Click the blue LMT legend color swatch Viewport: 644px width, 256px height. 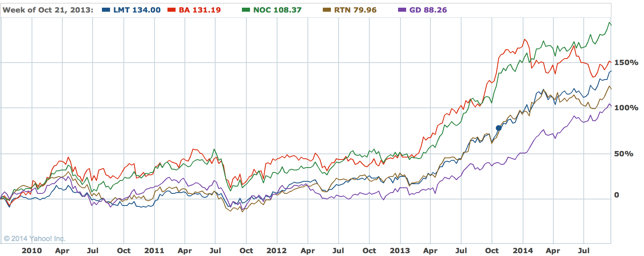(x=106, y=10)
